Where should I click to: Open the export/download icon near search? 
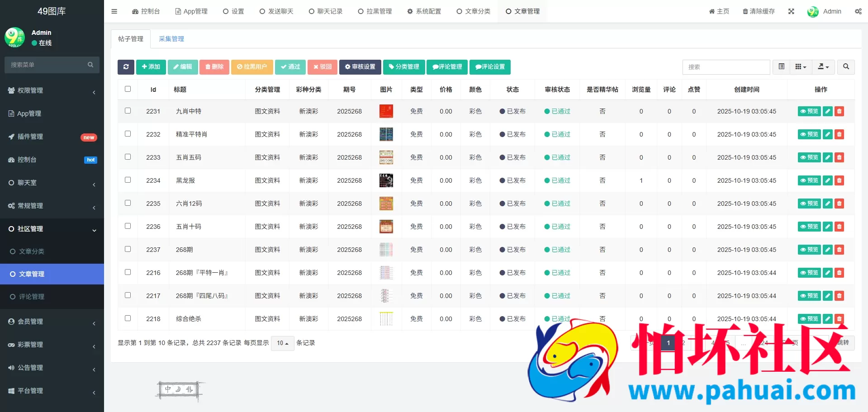click(x=823, y=67)
